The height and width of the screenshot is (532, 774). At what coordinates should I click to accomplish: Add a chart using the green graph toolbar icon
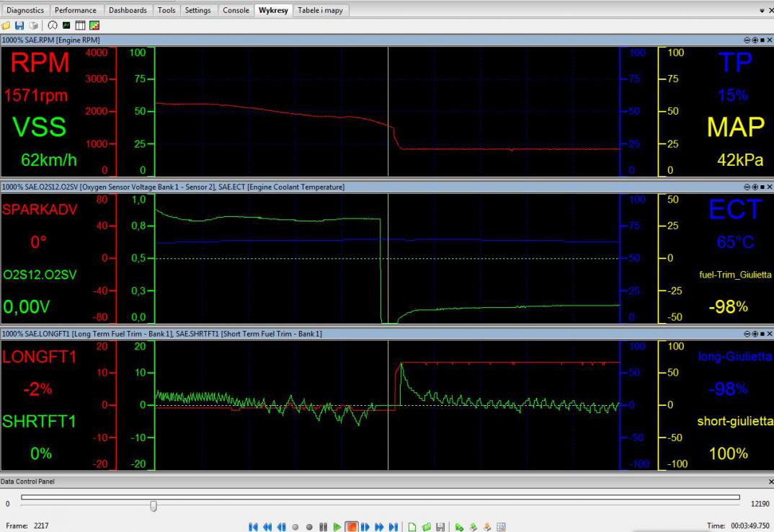(66, 26)
